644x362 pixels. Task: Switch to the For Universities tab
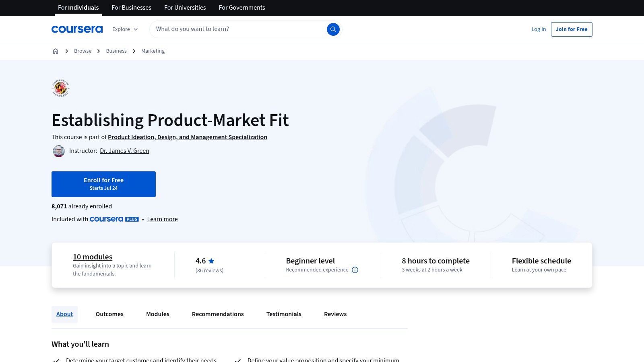tap(185, 8)
